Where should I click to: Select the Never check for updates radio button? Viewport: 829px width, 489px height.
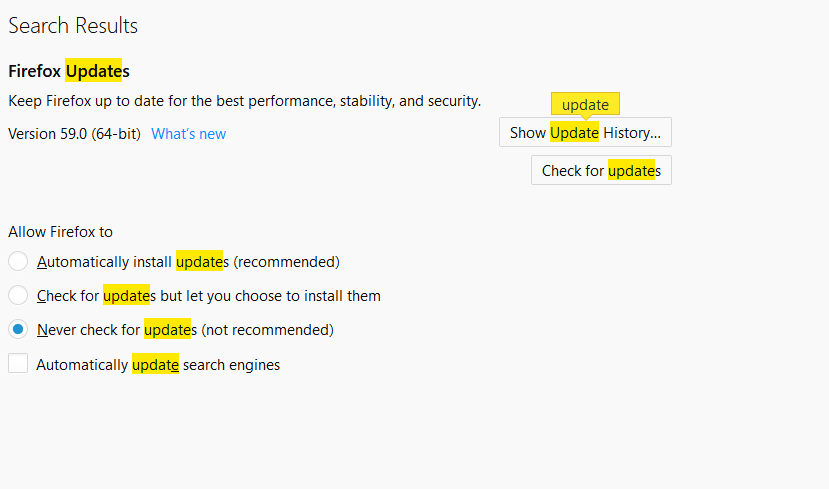[x=18, y=329]
